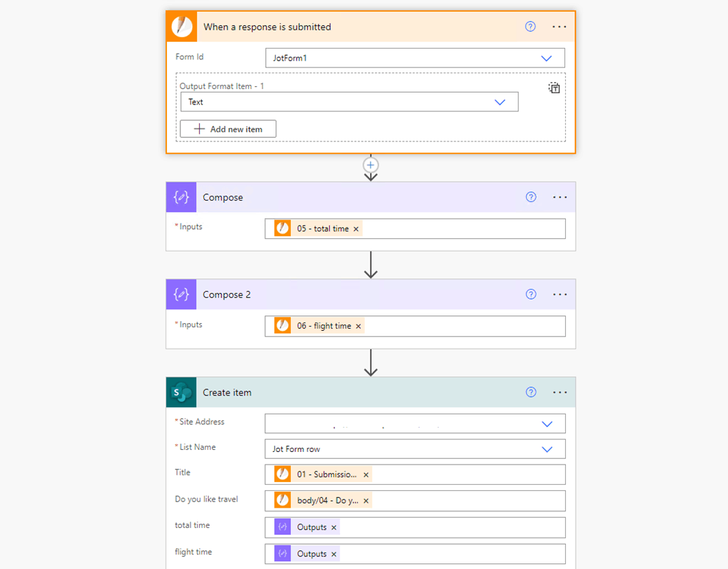
Task: Click the JotForm trigger icon in header
Action: pos(182,26)
